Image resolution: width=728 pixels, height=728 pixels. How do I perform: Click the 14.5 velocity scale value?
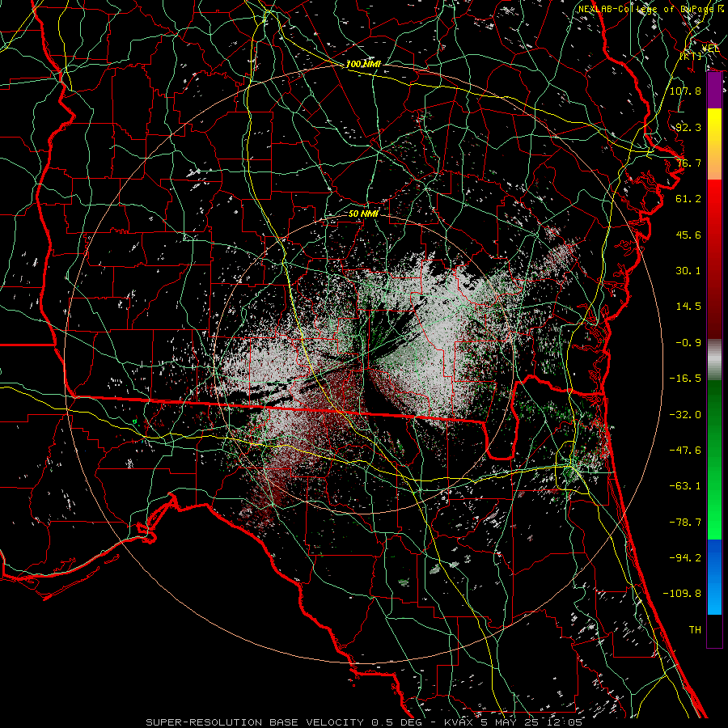tap(688, 306)
